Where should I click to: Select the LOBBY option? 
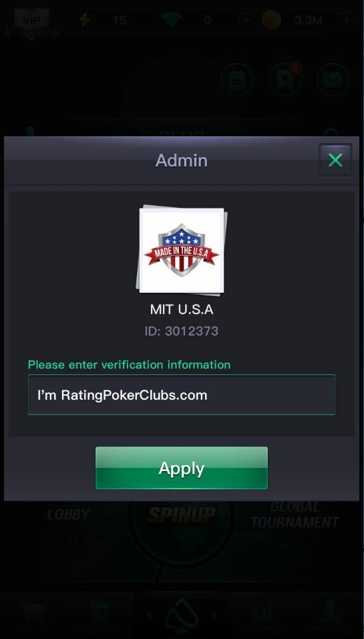point(68,514)
